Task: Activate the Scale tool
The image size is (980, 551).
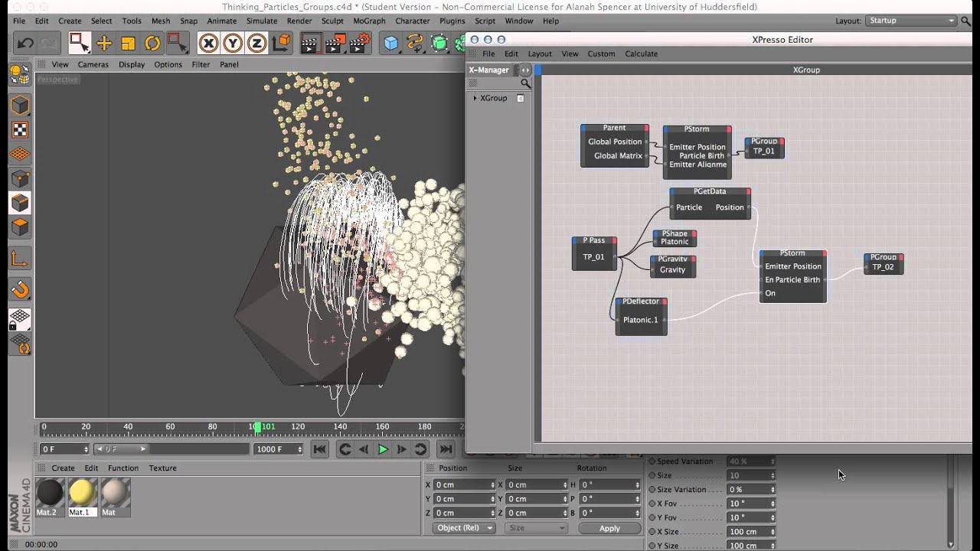Action: coord(128,44)
